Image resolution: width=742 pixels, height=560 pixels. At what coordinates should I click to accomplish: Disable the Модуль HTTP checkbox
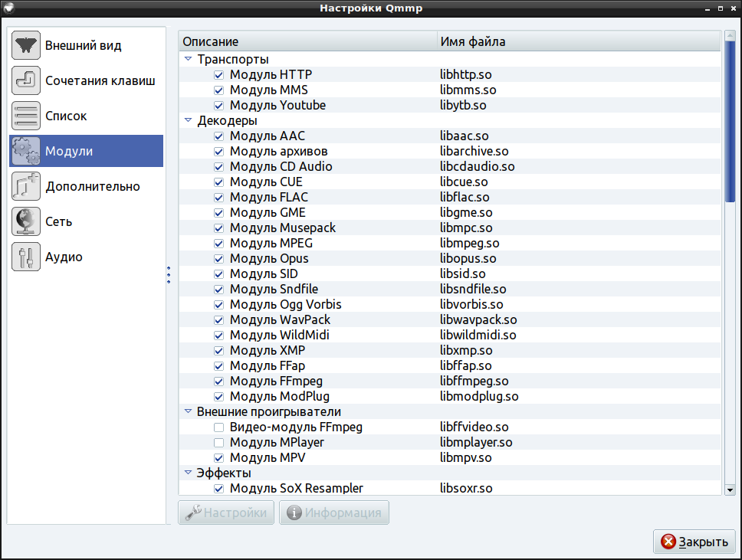[218, 75]
